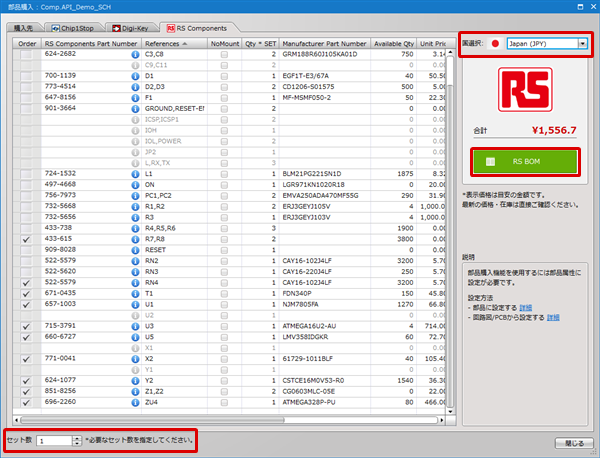Open info icon for R3 row
600x458 pixels.
(135, 217)
